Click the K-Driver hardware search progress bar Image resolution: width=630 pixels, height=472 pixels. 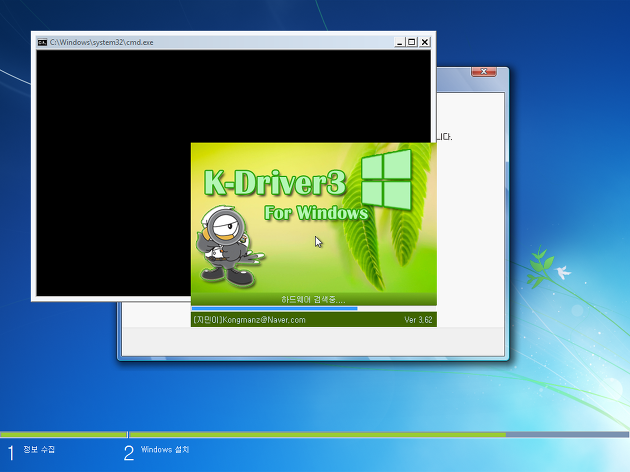314,309
